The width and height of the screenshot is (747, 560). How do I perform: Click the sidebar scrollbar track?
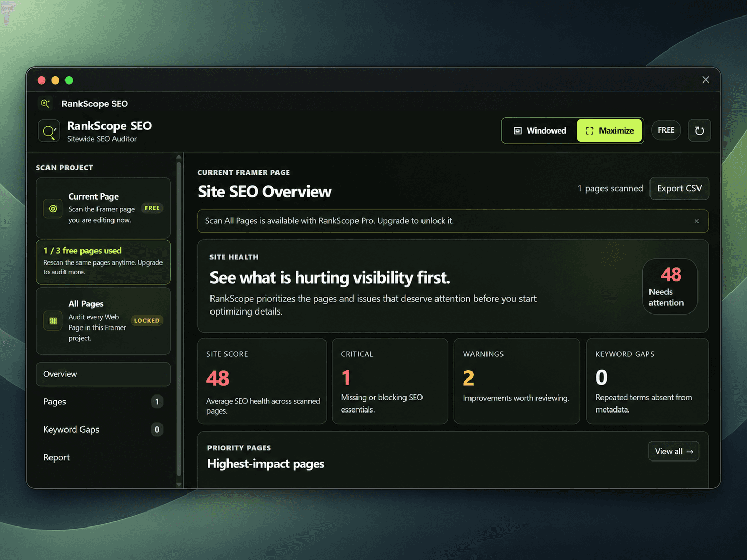click(x=179, y=320)
